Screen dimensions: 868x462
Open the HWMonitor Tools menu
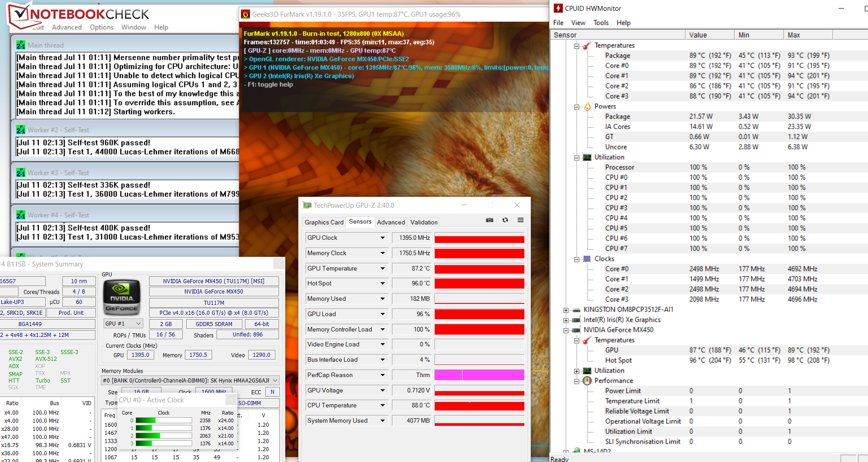[601, 23]
